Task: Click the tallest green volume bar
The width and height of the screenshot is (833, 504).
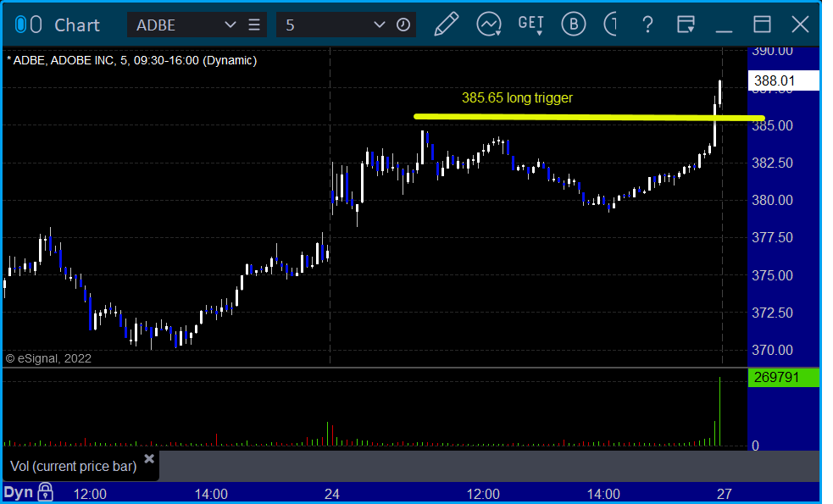Action: (719, 412)
